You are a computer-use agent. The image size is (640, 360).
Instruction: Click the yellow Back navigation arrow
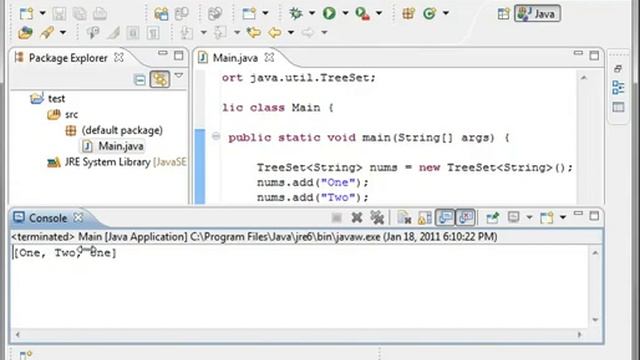pyautogui.click(x=275, y=32)
